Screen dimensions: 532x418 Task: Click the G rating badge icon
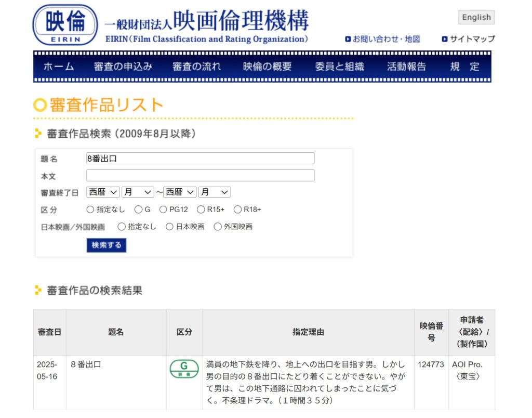pyautogui.click(x=184, y=369)
